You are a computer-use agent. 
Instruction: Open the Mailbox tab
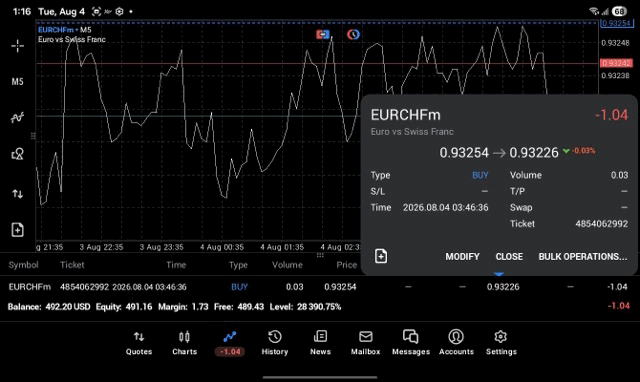(365, 343)
